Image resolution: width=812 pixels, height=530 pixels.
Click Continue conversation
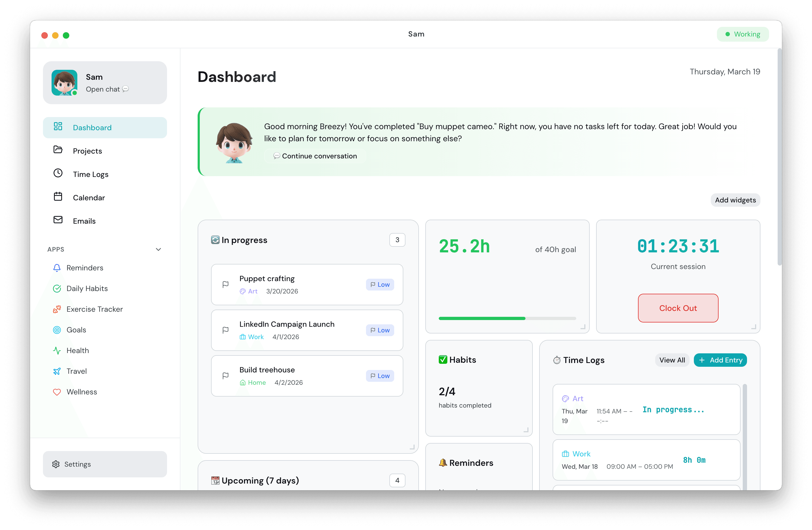coord(314,156)
